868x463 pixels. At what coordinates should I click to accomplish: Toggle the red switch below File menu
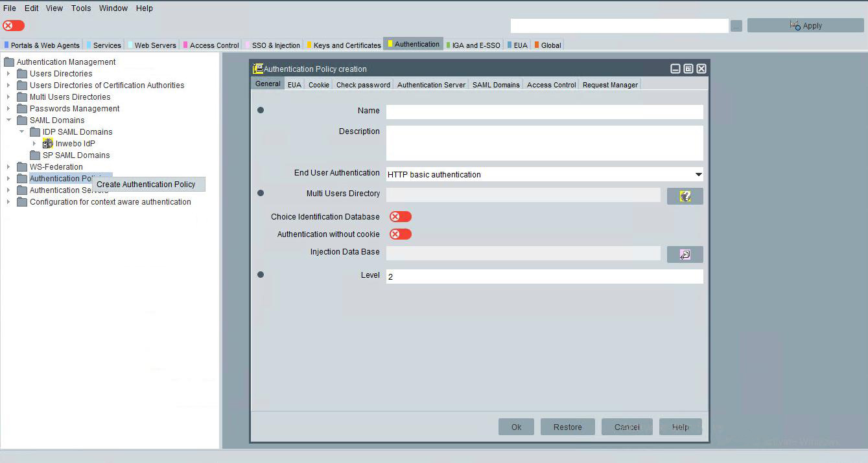(x=14, y=26)
